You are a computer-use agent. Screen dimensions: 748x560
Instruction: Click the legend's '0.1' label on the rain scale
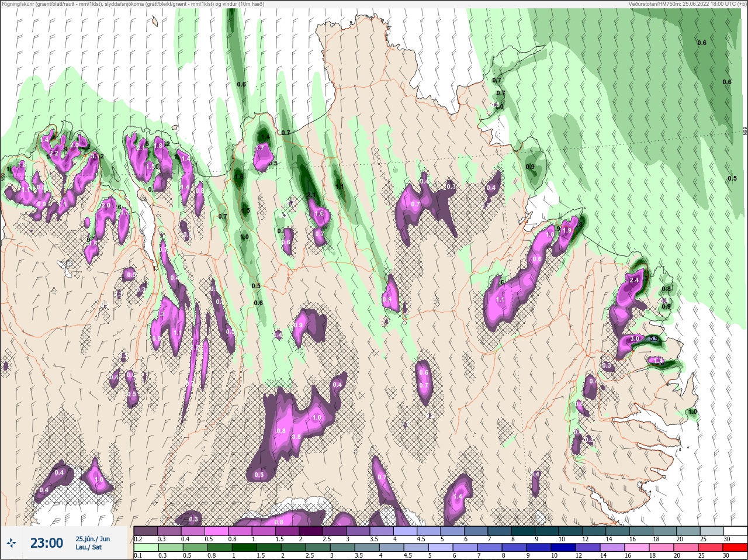click(138, 556)
